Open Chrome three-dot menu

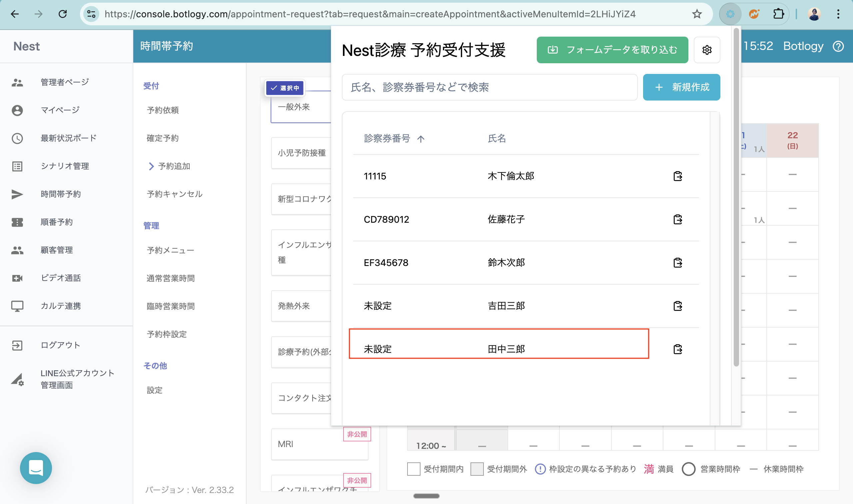coord(838,14)
